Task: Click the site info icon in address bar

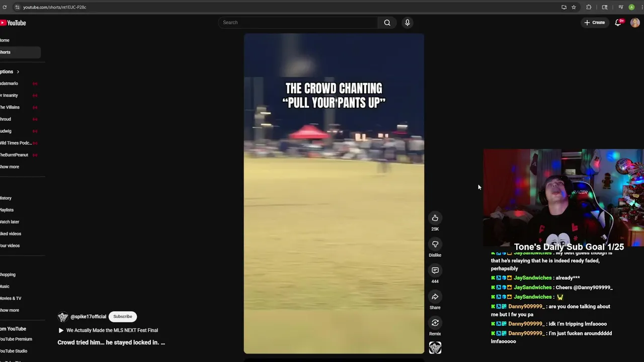Action: (17, 7)
